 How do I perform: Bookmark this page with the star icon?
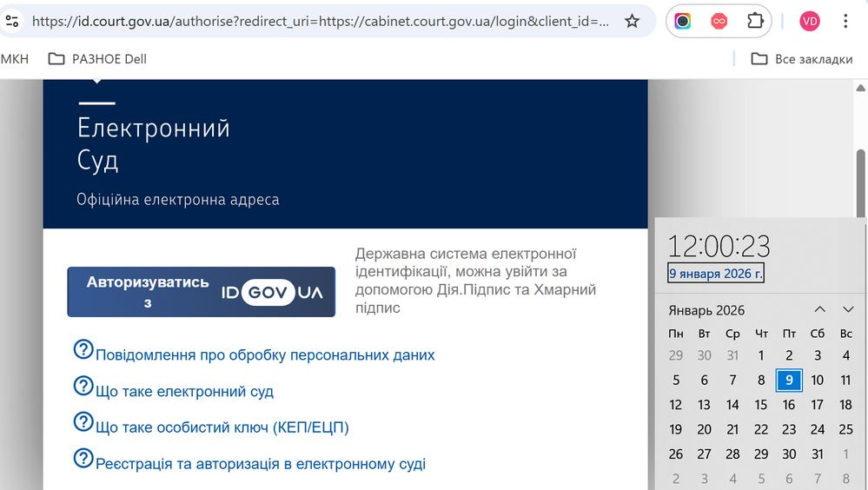(x=632, y=21)
